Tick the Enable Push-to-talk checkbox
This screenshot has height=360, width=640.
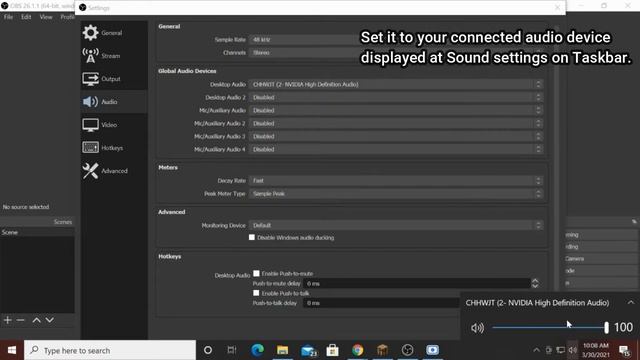[256, 293]
